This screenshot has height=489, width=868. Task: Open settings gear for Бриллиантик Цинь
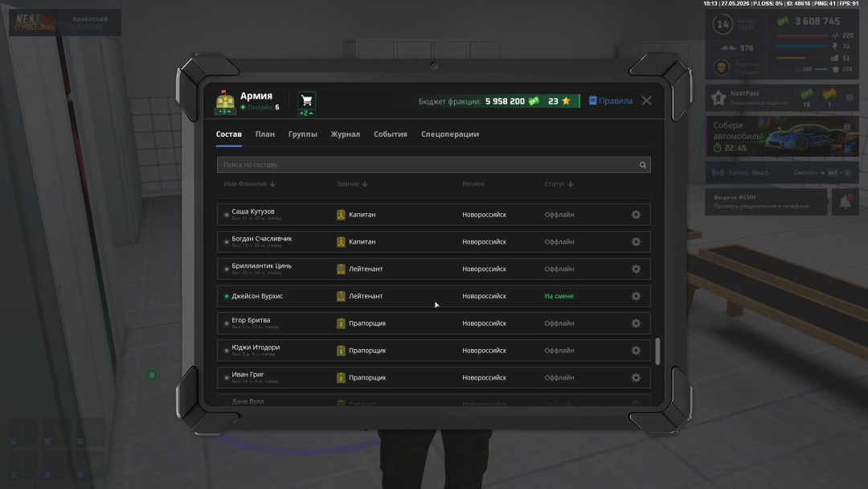pos(636,269)
